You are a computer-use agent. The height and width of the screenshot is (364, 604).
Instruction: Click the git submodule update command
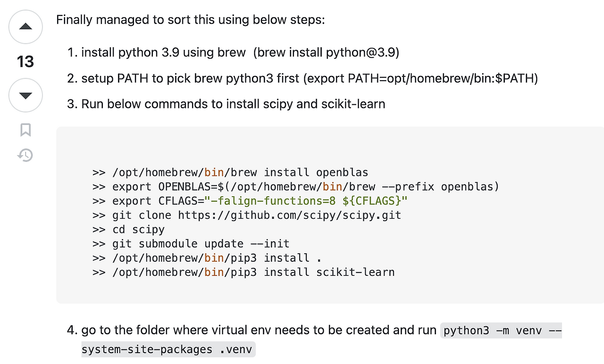click(x=201, y=244)
